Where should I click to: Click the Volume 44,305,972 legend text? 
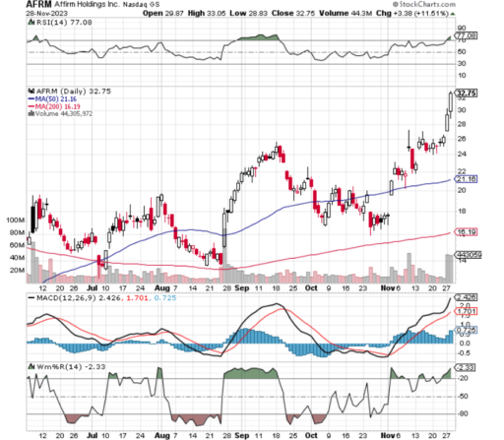(64, 113)
